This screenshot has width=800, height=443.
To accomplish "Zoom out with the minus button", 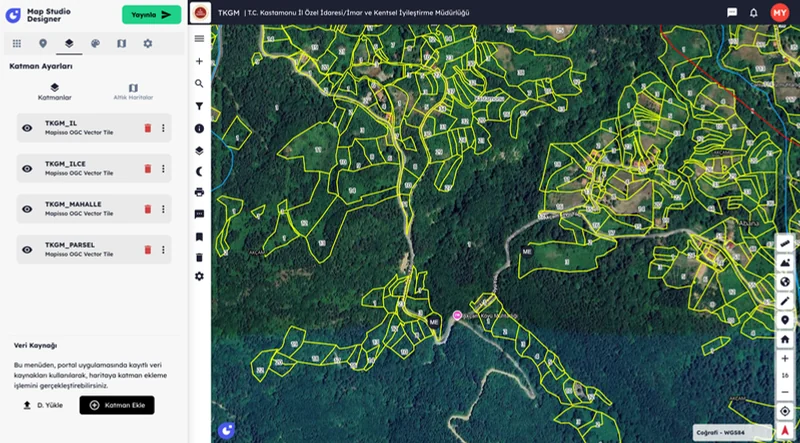I will tap(785, 392).
